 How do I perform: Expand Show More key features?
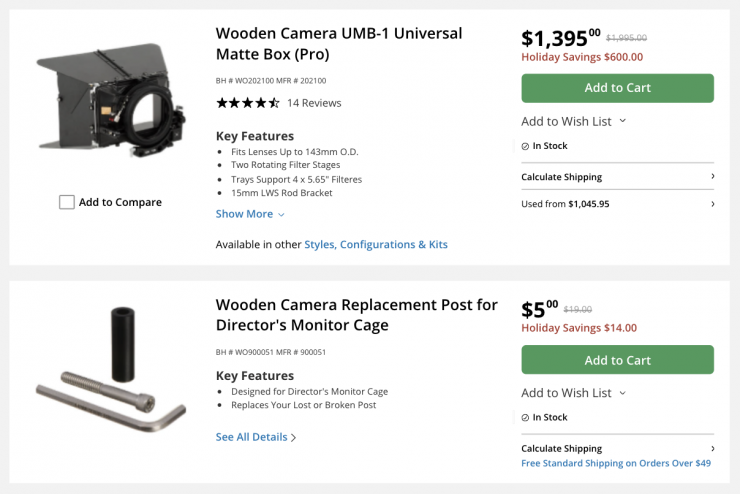(250, 214)
